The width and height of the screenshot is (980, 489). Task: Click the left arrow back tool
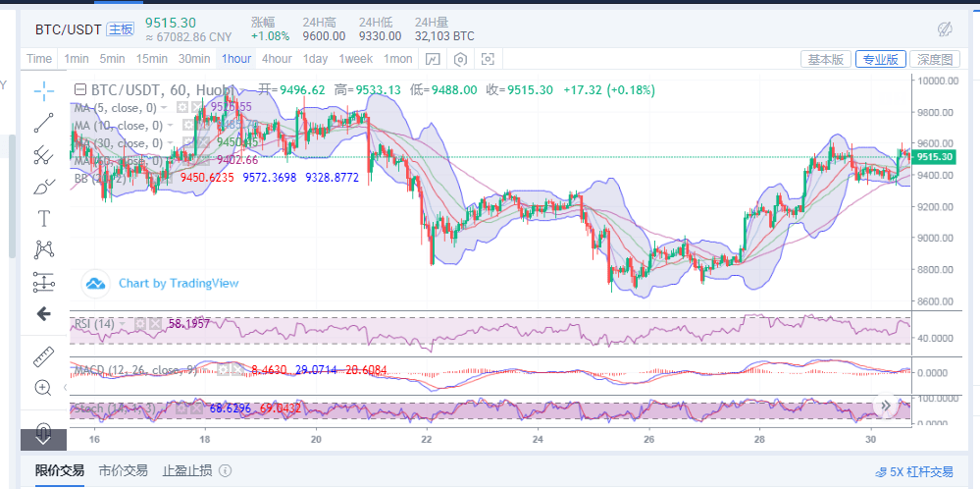pos(44,314)
